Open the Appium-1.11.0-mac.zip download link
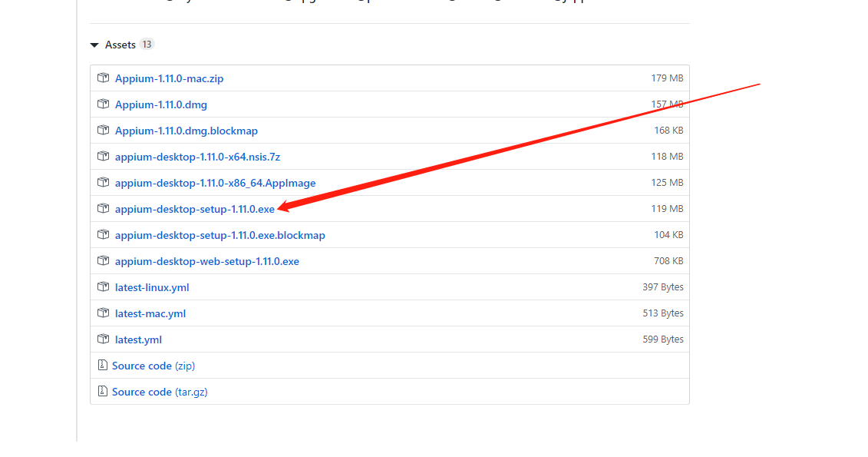Image resolution: width=868 pixels, height=457 pixels. [x=170, y=78]
